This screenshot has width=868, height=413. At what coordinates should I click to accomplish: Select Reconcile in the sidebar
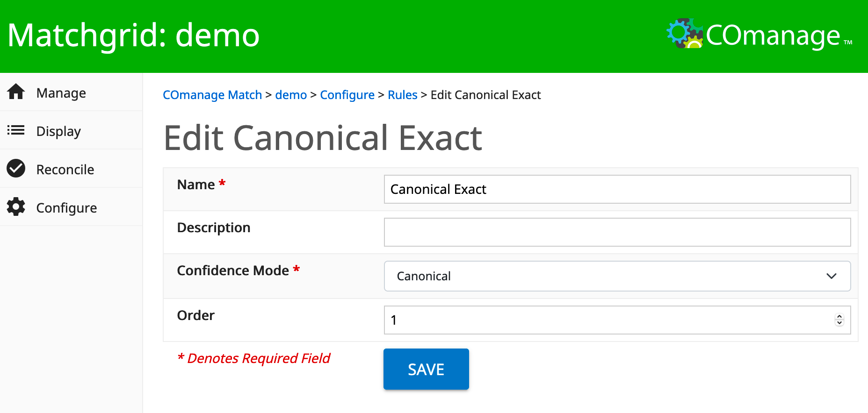[x=65, y=170]
